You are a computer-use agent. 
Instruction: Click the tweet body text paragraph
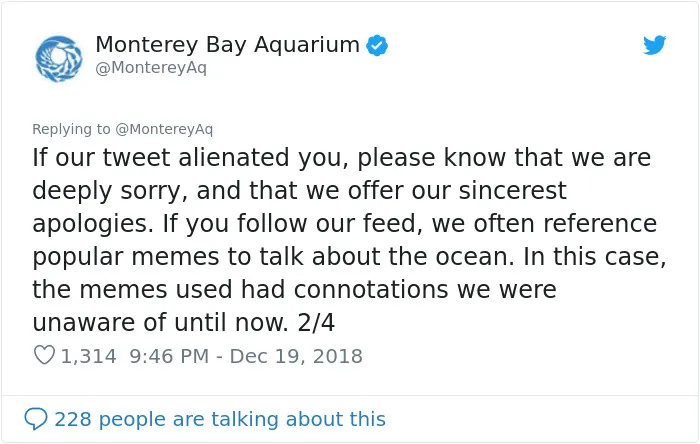point(350,240)
